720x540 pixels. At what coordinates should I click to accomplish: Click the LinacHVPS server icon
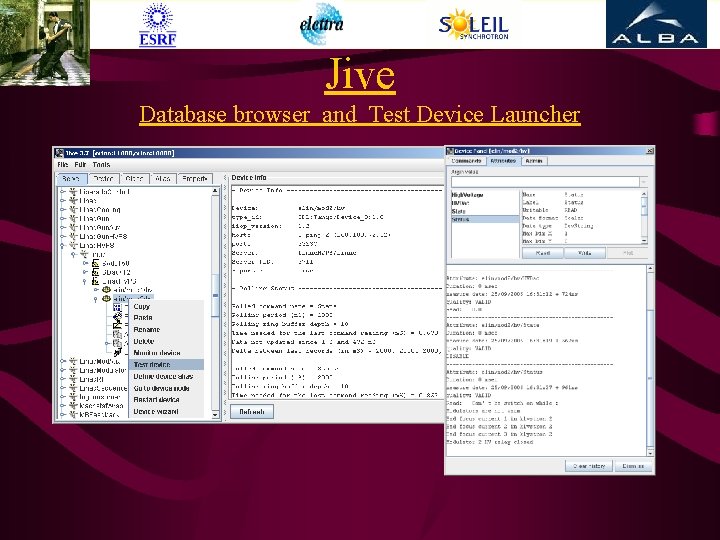click(73, 246)
